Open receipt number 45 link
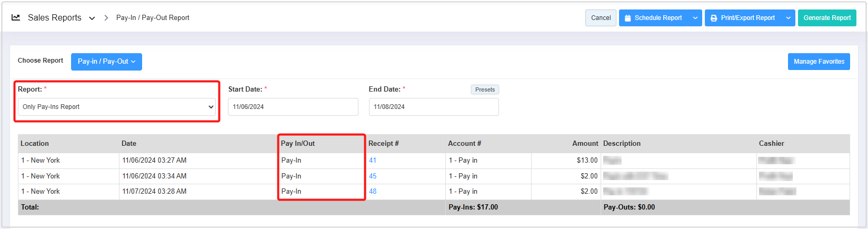Viewport: 868px width, 229px height. click(x=373, y=176)
